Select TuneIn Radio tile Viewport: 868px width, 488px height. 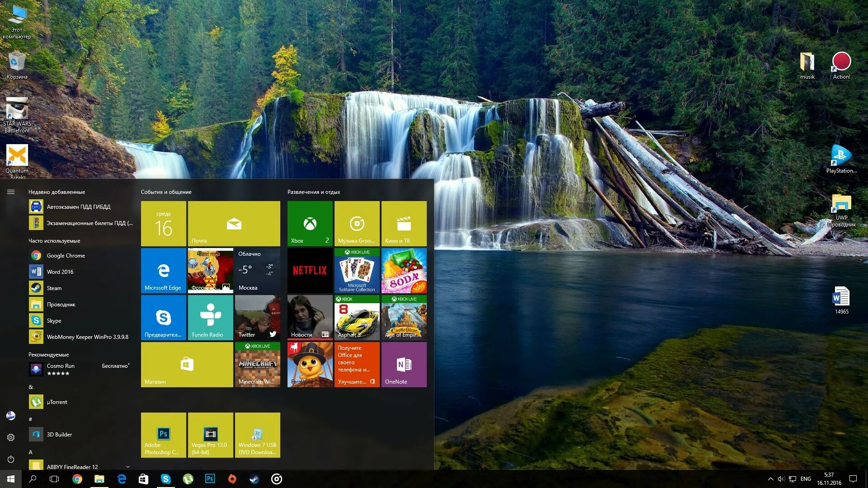[210, 316]
